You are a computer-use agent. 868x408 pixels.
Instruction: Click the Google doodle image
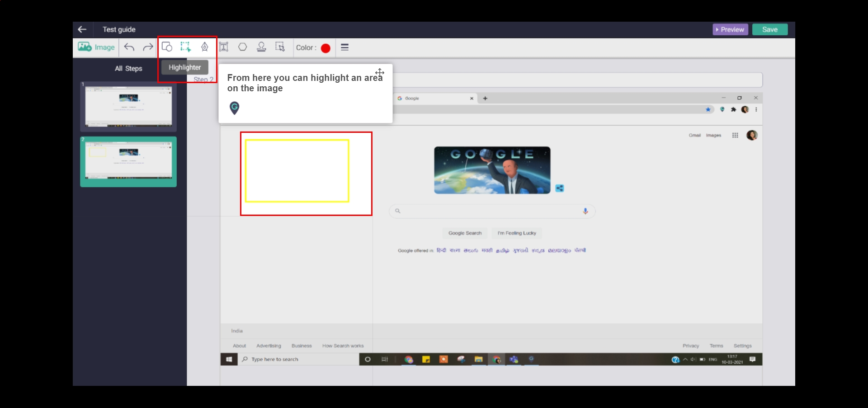492,170
